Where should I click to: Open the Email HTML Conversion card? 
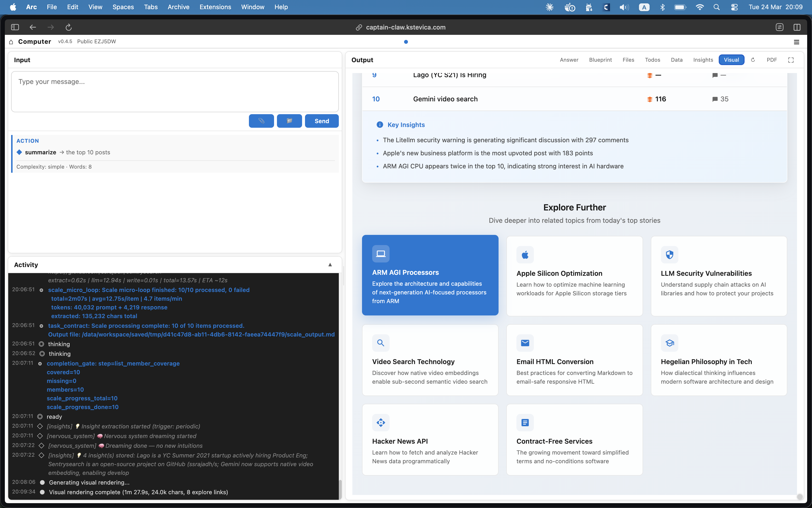[x=574, y=360]
